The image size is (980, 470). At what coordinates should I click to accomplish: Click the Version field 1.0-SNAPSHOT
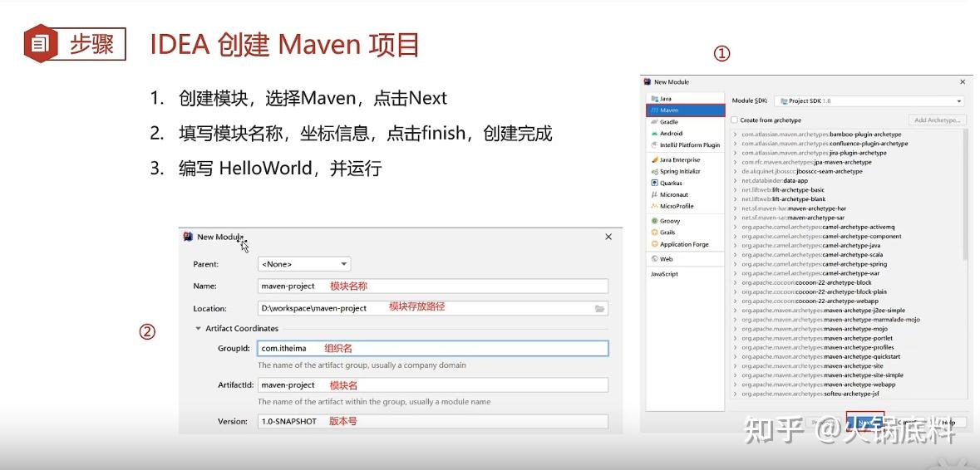click(x=432, y=421)
